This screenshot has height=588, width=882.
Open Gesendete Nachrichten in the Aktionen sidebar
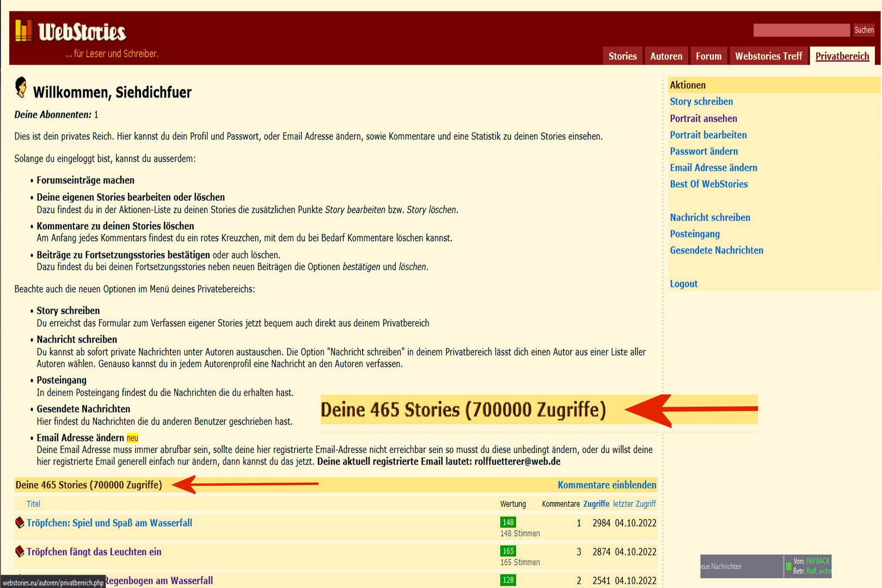click(x=716, y=250)
